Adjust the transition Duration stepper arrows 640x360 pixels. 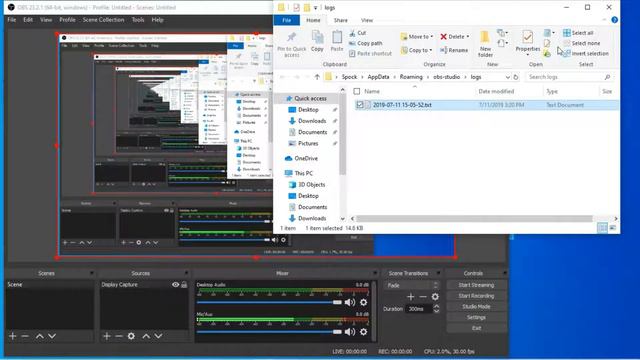click(x=436, y=309)
